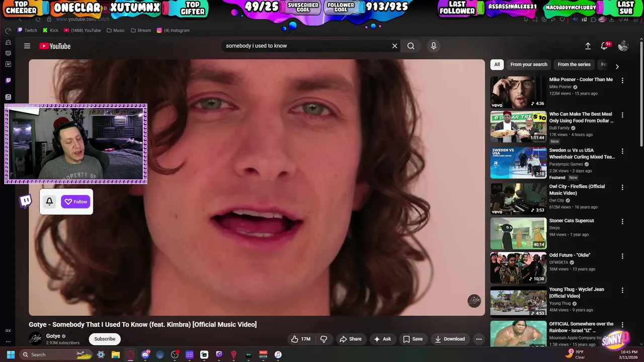Select From the series chip
The width and height of the screenshot is (644, 362).
pyautogui.click(x=574, y=64)
